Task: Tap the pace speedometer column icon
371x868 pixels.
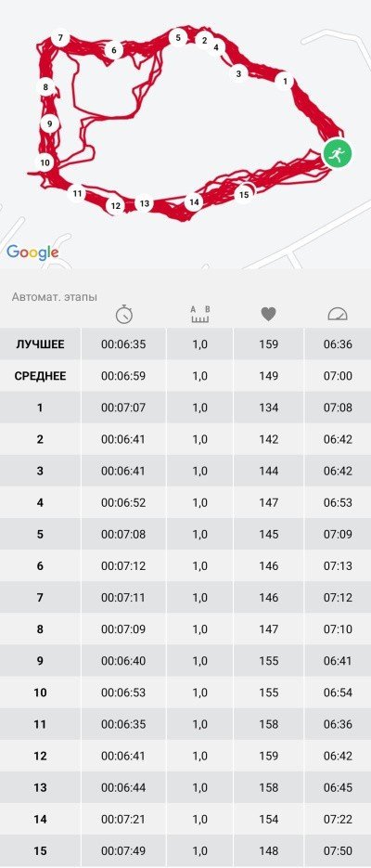Action: point(338,315)
